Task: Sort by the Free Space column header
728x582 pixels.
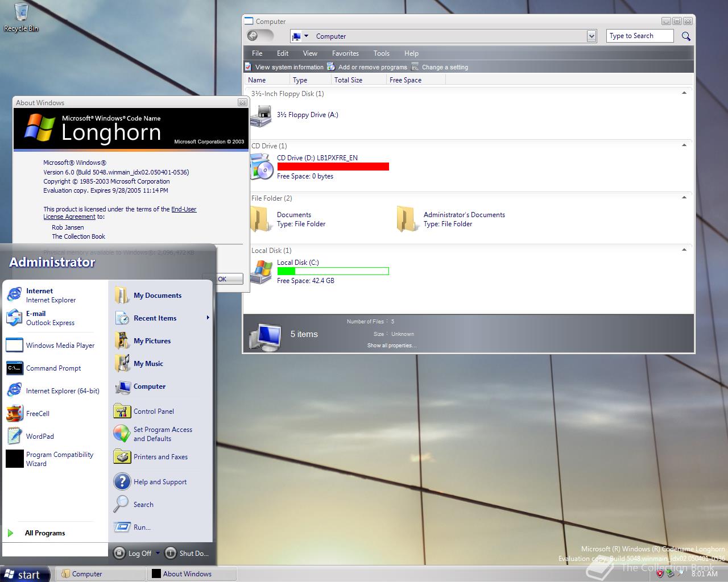Action: click(416, 80)
